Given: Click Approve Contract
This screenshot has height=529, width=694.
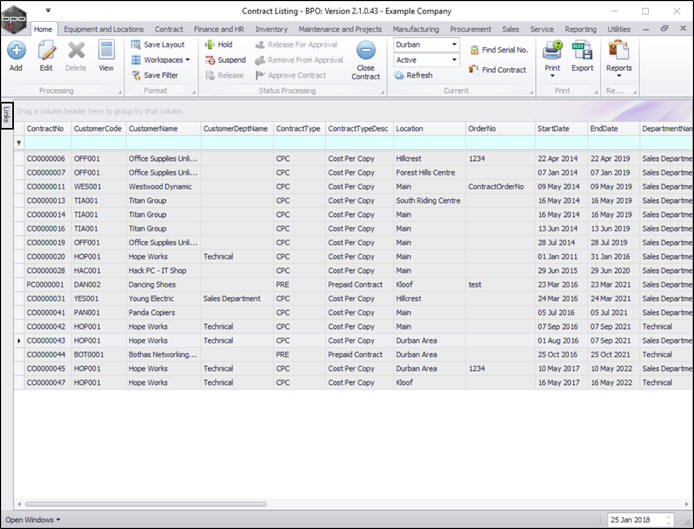Looking at the screenshot, I should (x=291, y=75).
